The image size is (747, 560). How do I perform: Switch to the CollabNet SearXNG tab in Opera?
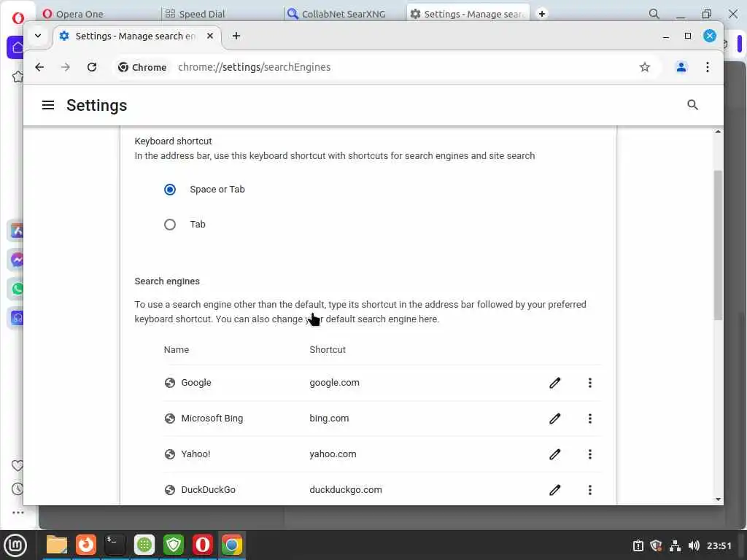tap(344, 14)
